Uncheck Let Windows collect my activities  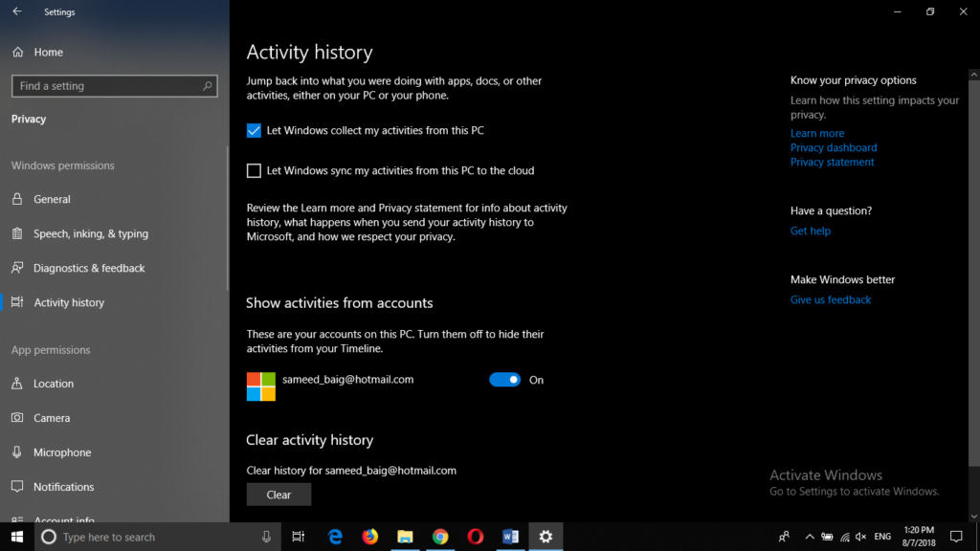tap(254, 130)
